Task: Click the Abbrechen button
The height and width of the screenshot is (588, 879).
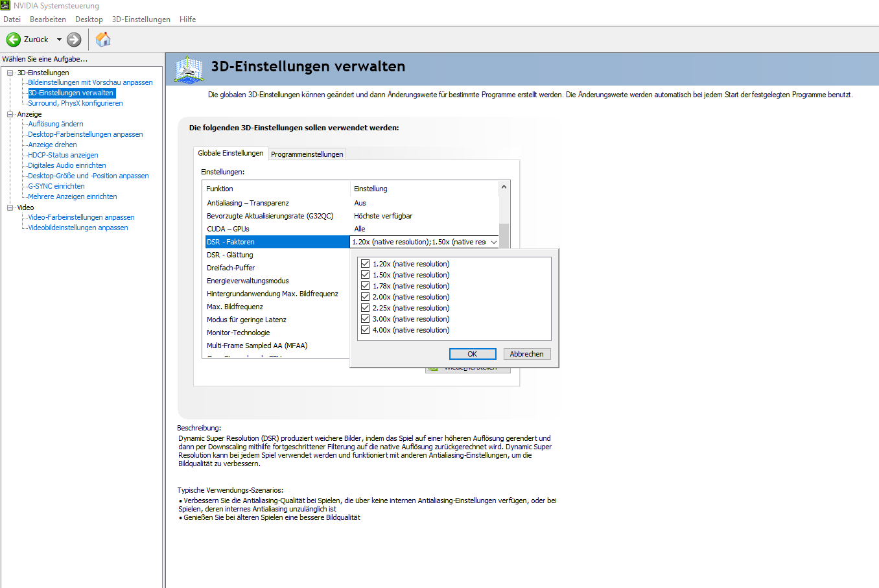Action: click(x=527, y=354)
